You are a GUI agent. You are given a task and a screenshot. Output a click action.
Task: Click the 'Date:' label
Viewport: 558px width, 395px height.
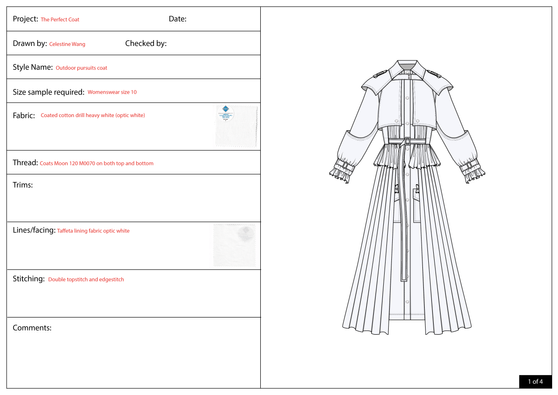click(178, 19)
